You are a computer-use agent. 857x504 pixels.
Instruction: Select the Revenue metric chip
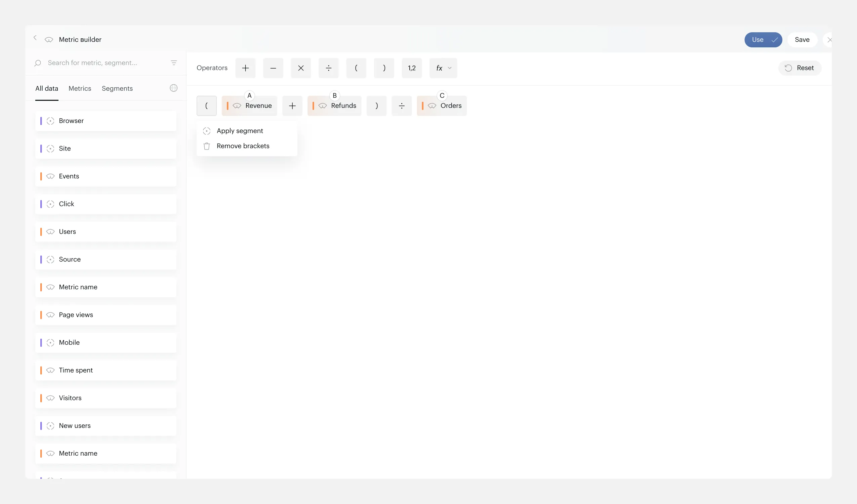(x=249, y=106)
